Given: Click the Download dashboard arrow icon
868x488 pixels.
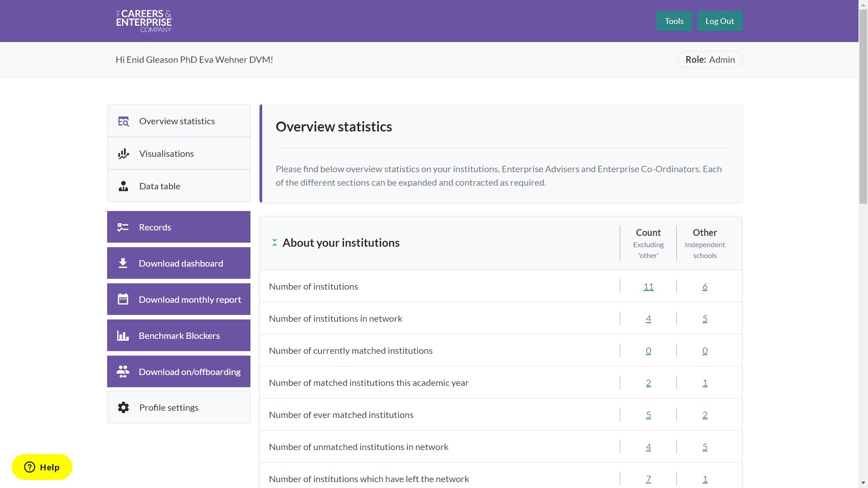Looking at the screenshot, I should point(123,263).
